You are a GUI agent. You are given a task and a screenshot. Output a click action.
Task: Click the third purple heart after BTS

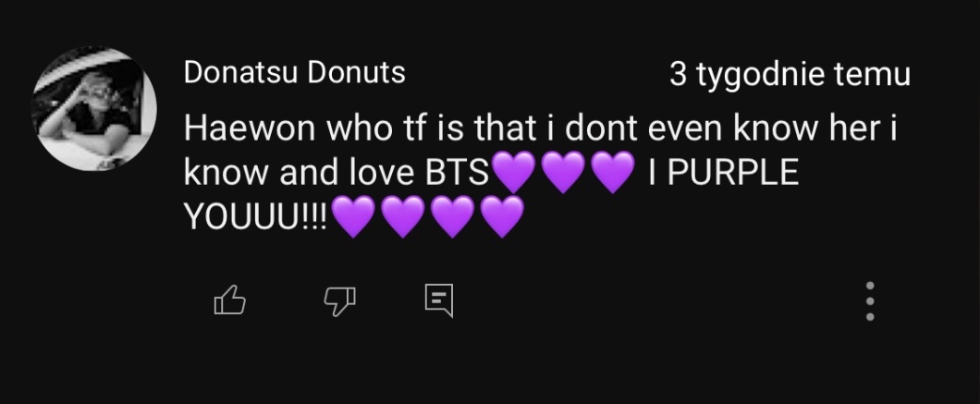pos(611,173)
